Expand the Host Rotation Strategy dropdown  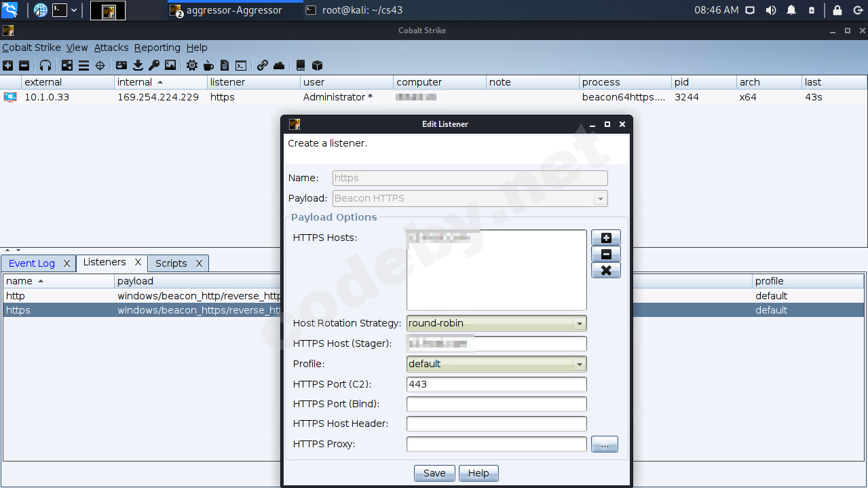click(579, 324)
